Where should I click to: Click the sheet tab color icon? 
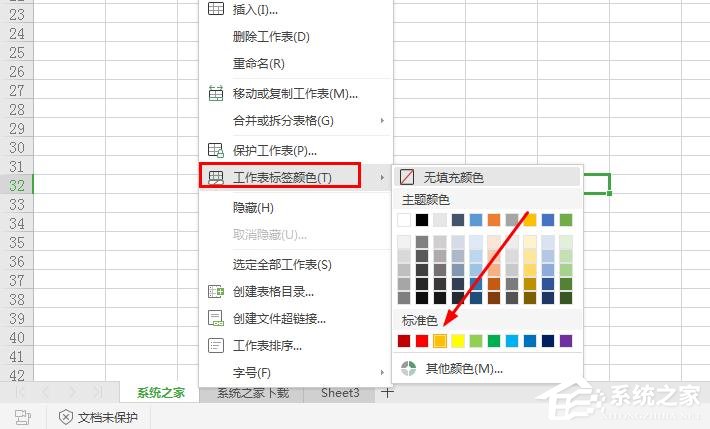pos(216,177)
